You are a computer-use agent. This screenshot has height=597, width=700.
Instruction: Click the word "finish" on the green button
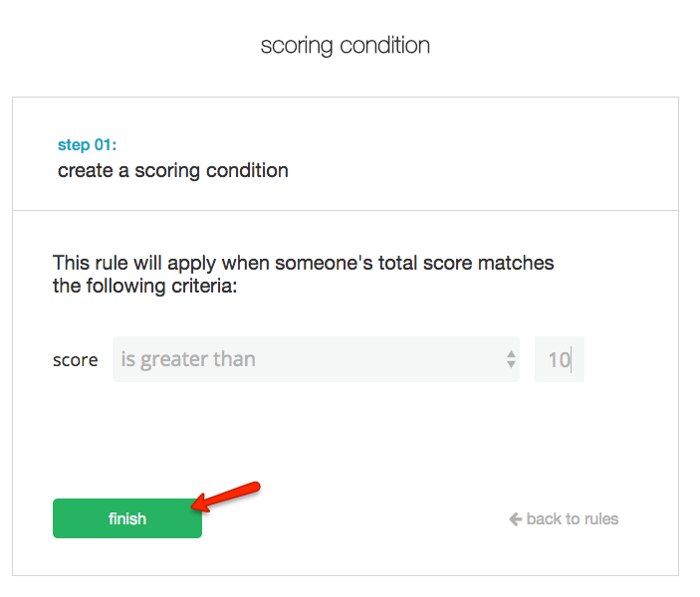click(126, 518)
